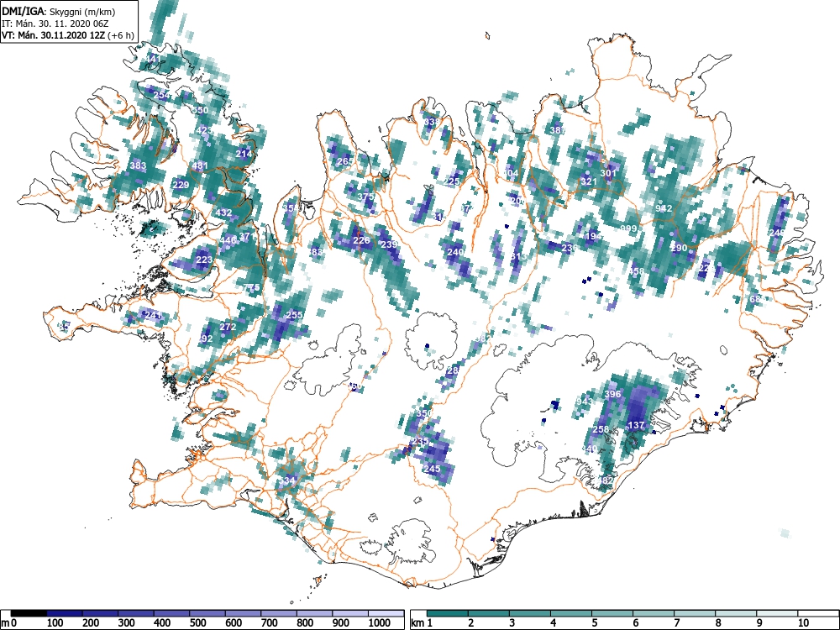Click the 272 visibility value label
The width and height of the screenshot is (840, 630).
coord(228,327)
